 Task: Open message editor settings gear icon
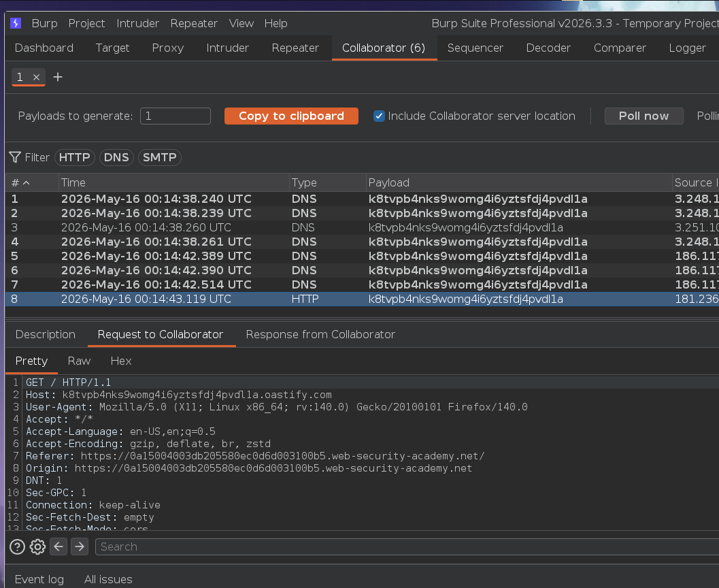(37, 546)
